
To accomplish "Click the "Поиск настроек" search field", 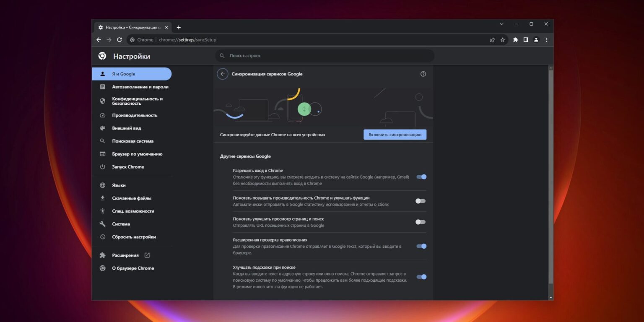I will [x=325, y=56].
